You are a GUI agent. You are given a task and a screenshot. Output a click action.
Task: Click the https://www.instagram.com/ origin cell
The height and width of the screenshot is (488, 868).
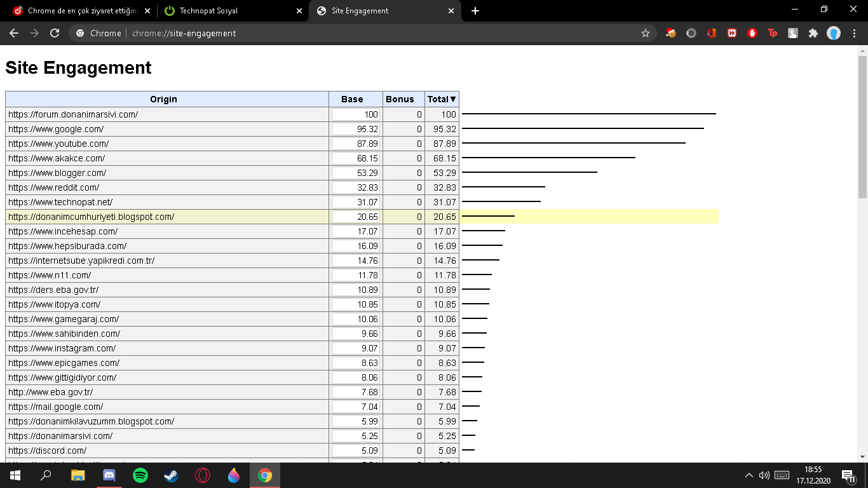[167, 348]
